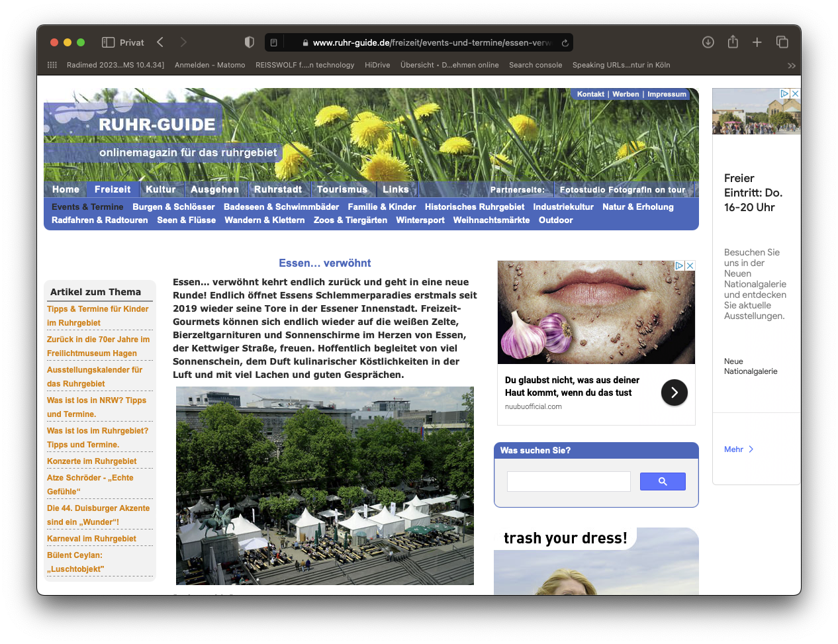Click the Impressum link in the header
Image resolution: width=838 pixels, height=644 pixels.
667,94
